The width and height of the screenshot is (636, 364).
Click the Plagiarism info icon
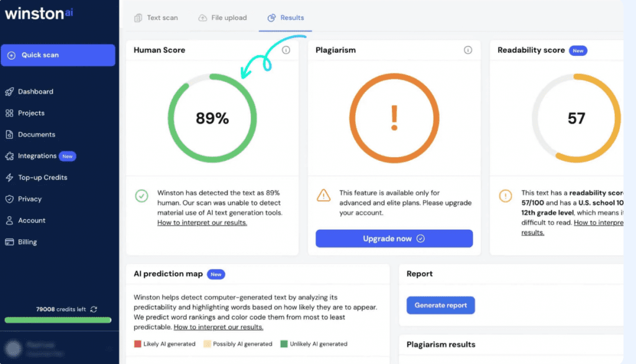468,50
